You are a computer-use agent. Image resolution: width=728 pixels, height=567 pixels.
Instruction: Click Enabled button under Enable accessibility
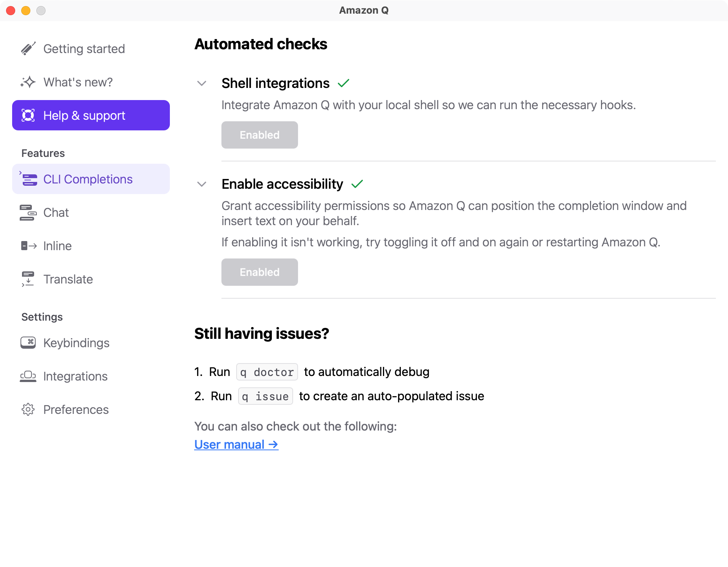tap(260, 272)
